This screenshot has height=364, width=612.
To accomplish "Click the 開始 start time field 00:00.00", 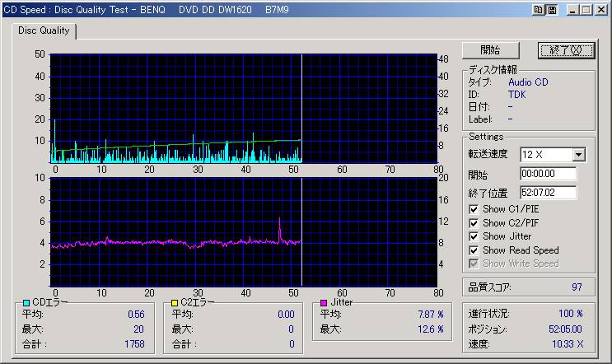I will pos(548,175).
